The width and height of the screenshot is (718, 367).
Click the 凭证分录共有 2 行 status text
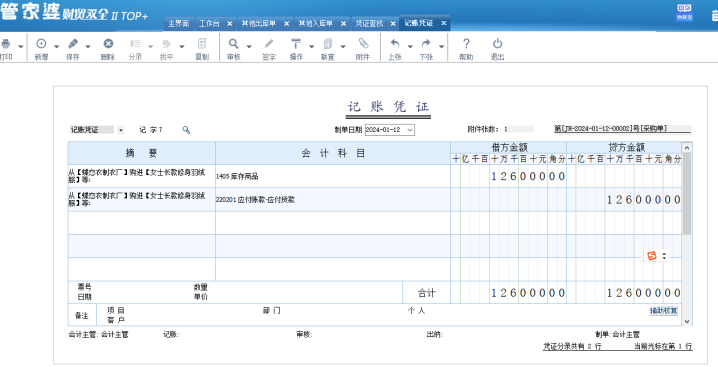pos(572,347)
